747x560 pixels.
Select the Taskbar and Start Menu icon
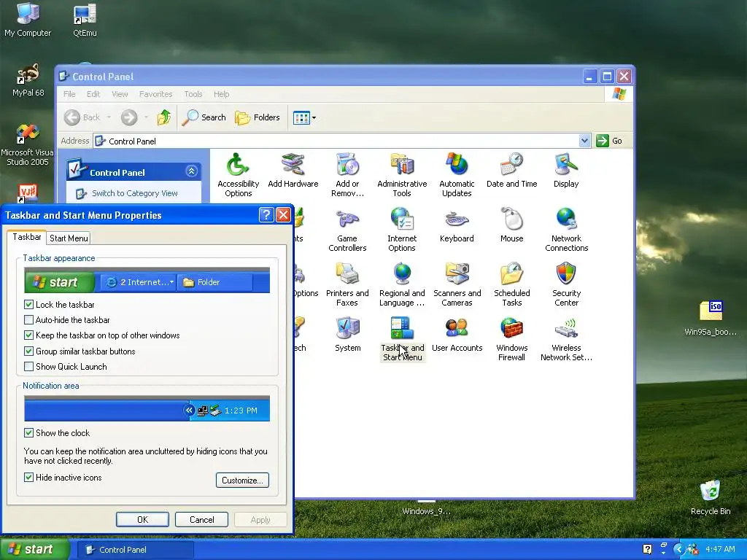(402, 339)
